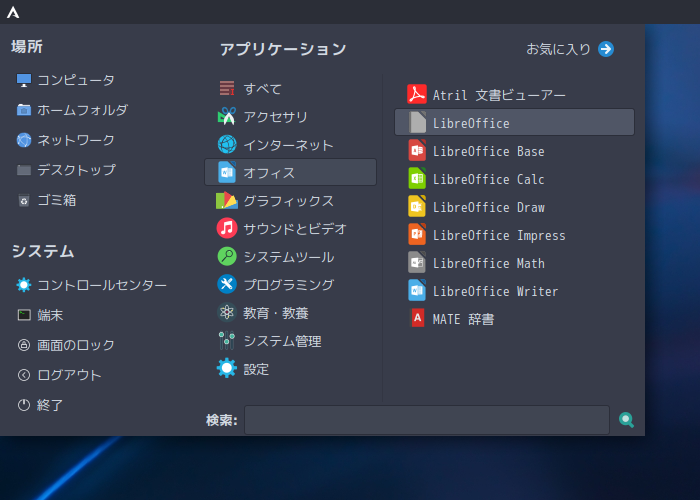Select the アクセサリ category
The image size is (700, 500).
pos(291,117)
